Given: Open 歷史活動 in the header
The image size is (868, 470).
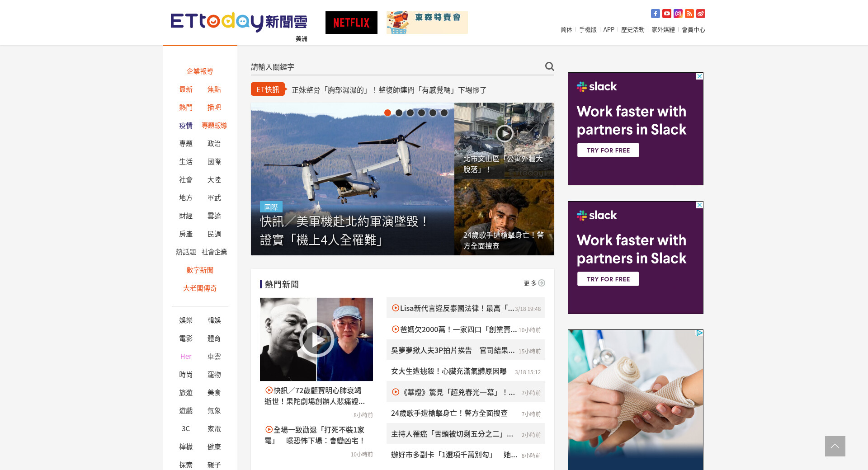Looking at the screenshot, I should point(633,30).
